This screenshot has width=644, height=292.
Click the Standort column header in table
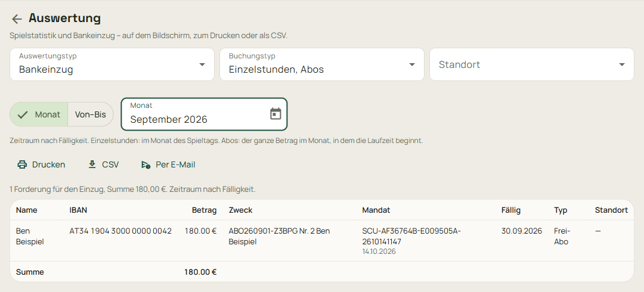[x=611, y=210]
